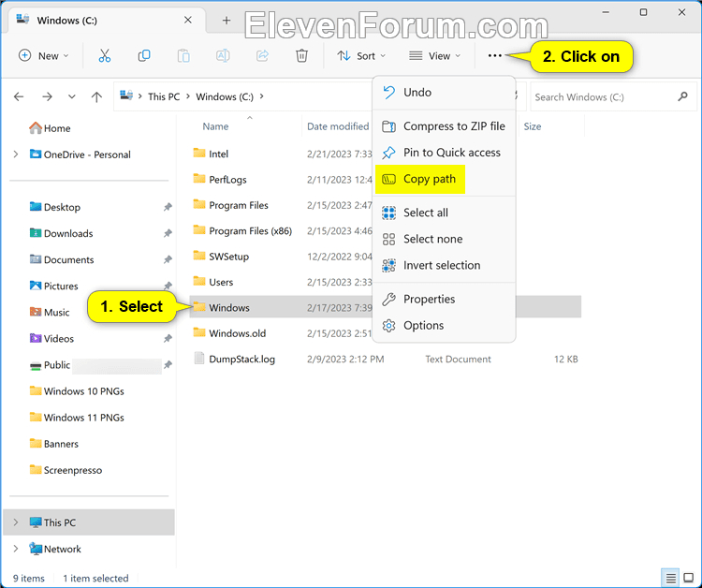The image size is (702, 588).
Task: Click the Rename icon in toolbar
Action: pyautogui.click(x=223, y=56)
